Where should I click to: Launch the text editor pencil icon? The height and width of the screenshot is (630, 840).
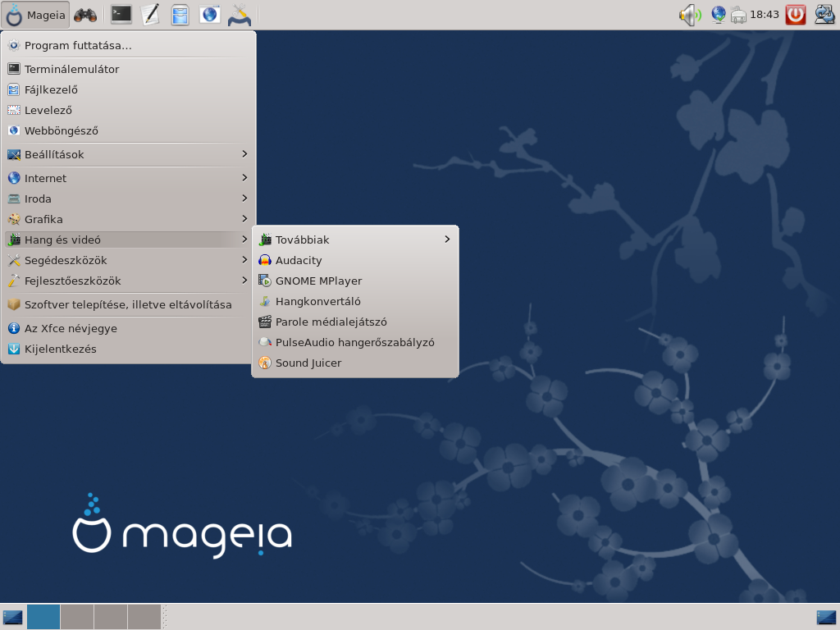coord(150,15)
